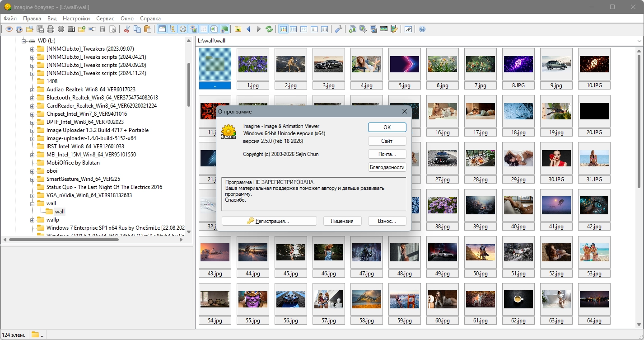Expand the wallp folder in tree
This screenshot has height=340, width=644.
33,220
